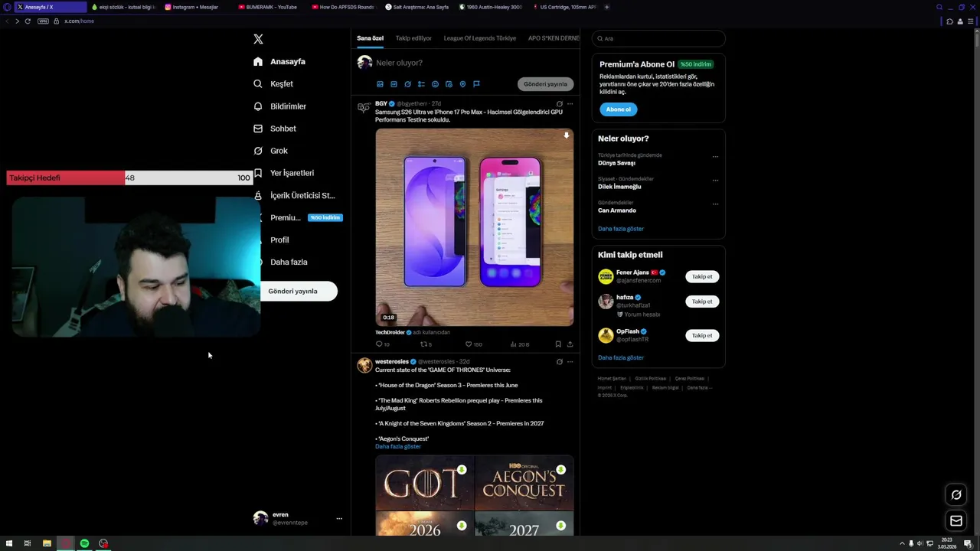Toggle the VPN badge in address bar

click(x=43, y=21)
